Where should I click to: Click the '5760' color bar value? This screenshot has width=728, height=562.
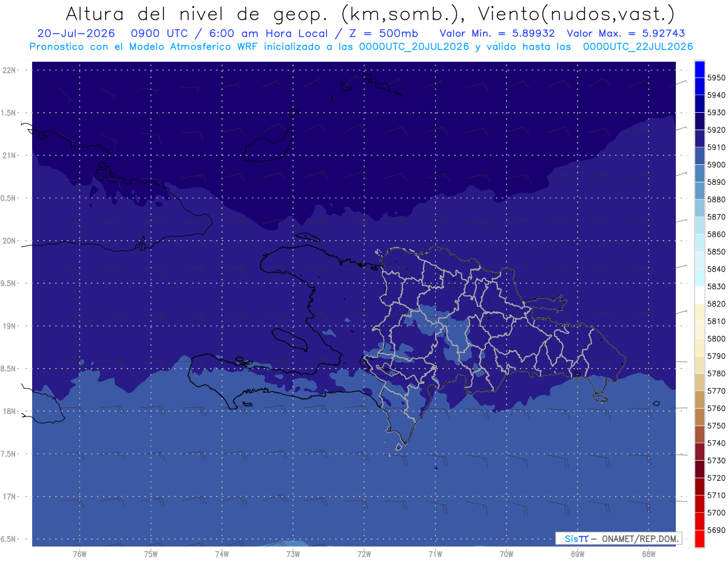pyautogui.click(x=716, y=408)
